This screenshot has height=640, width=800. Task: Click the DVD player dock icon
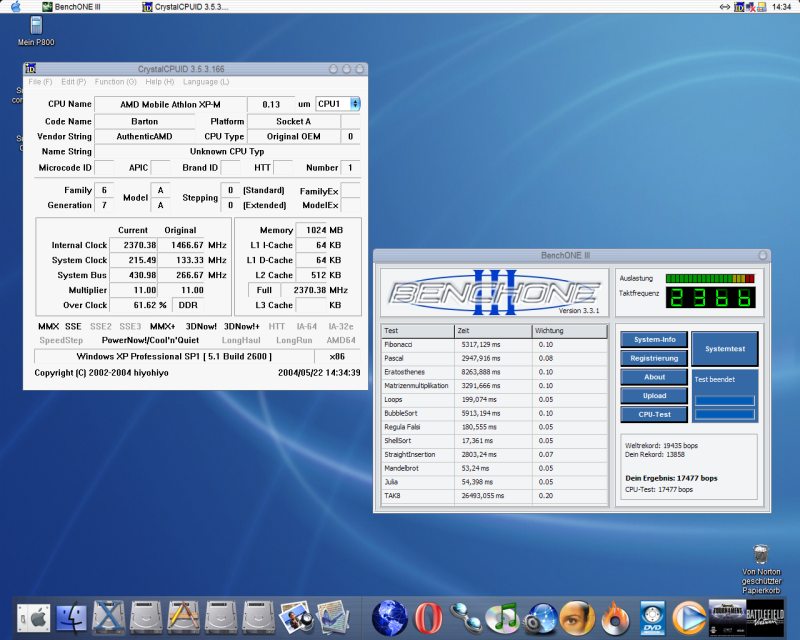tap(651, 618)
